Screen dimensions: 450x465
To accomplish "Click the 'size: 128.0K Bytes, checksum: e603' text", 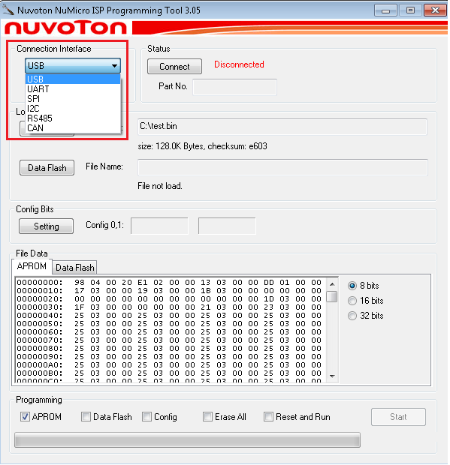I will coord(202,146).
